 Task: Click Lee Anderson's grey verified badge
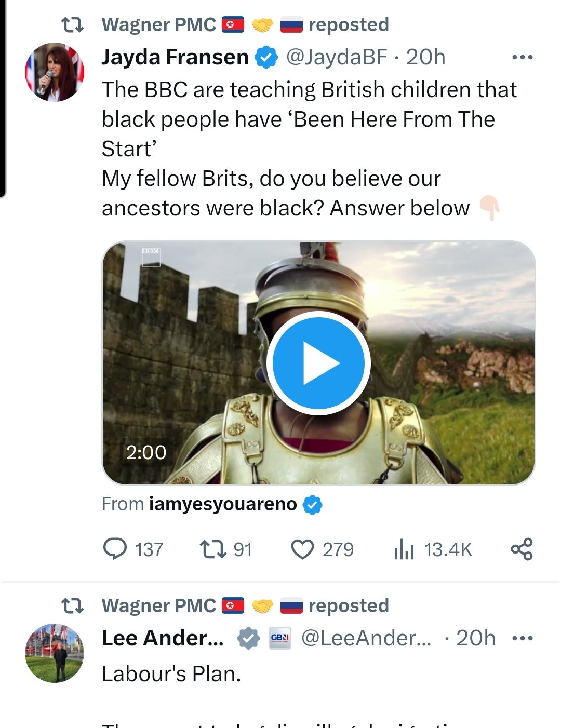pyautogui.click(x=248, y=638)
